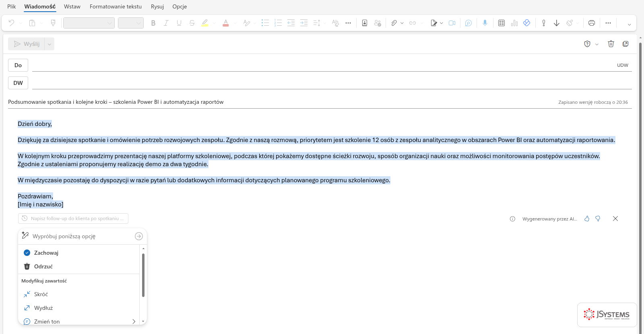Open the Viva Insights icon
This screenshot has width=644, height=334.
point(527,23)
